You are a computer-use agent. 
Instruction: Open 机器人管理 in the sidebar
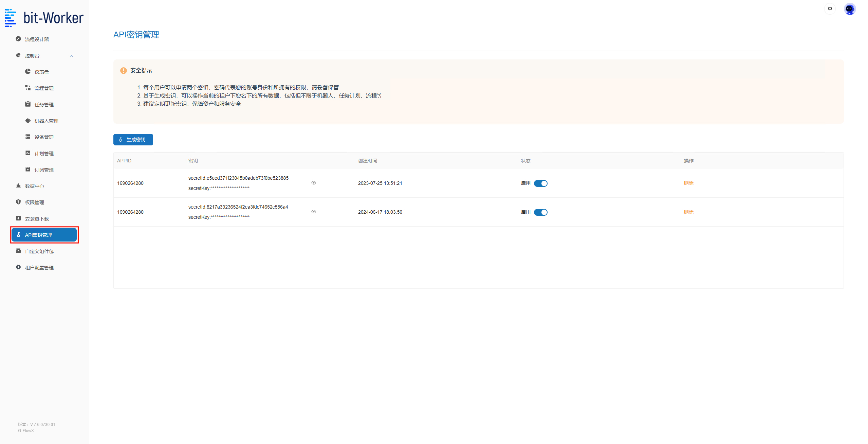click(46, 121)
